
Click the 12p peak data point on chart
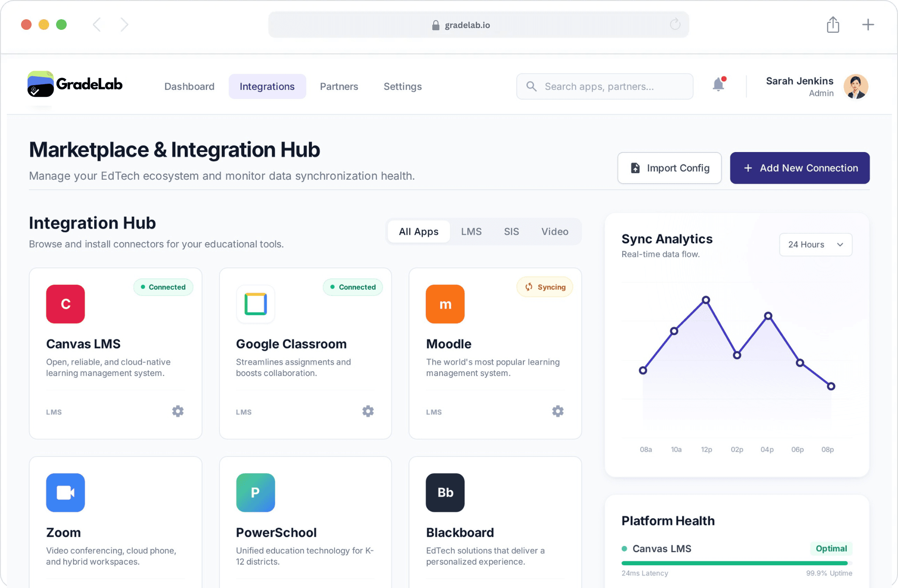[706, 300]
